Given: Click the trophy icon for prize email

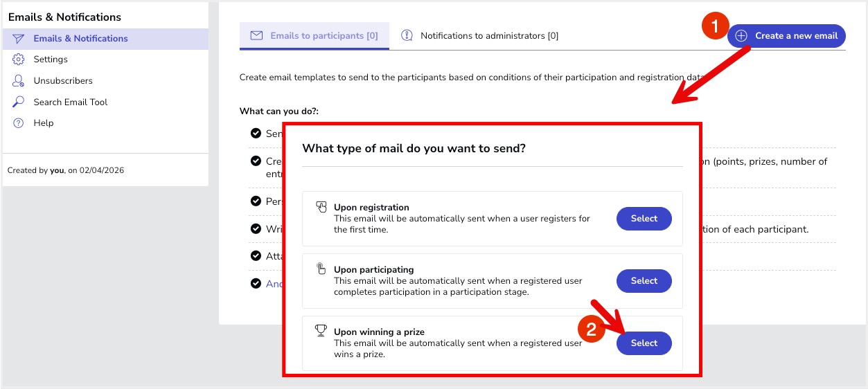Looking at the screenshot, I should click(321, 331).
